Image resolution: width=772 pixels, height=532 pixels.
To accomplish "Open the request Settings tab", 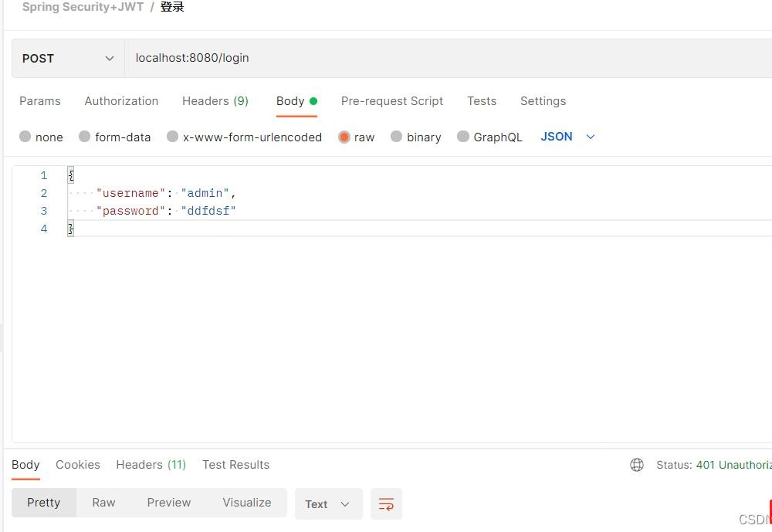I will pos(543,101).
